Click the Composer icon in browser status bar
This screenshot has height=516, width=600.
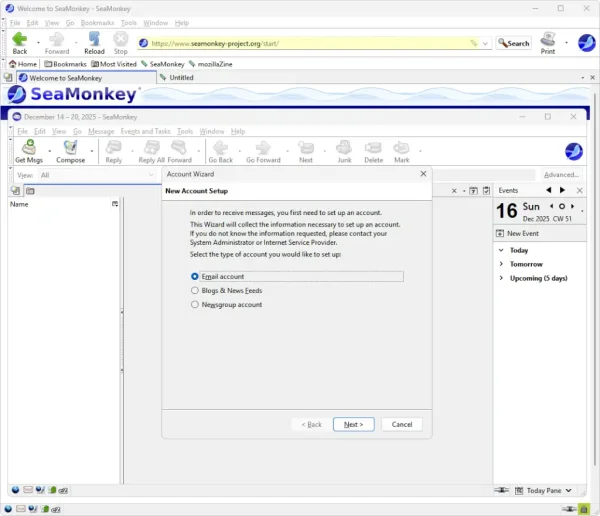pos(33,509)
